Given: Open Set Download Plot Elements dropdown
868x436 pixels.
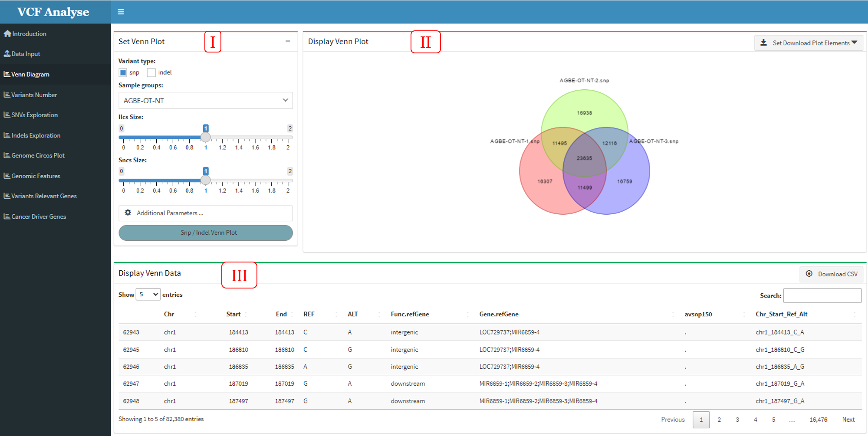Looking at the screenshot, I should [x=809, y=43].
